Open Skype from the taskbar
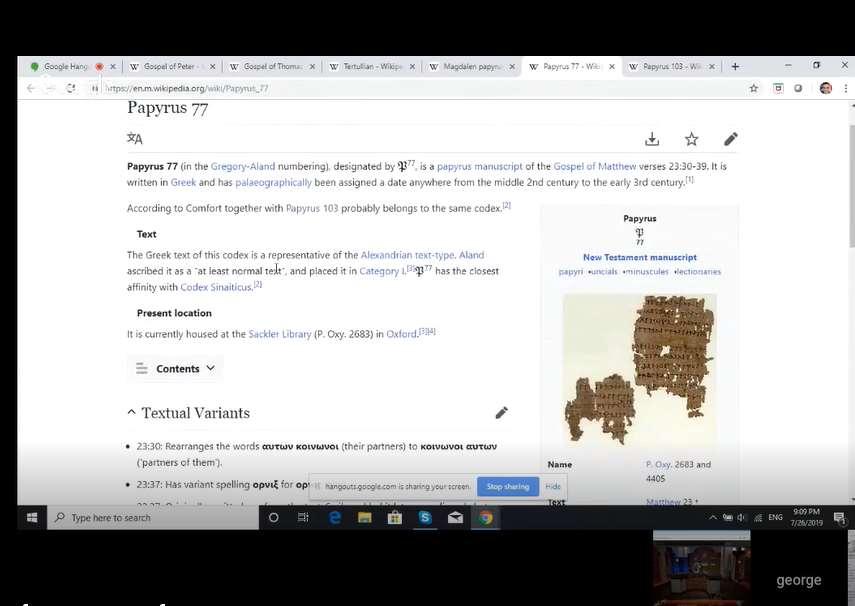Viewport: 855px width, 606px height. click(425, 517)
